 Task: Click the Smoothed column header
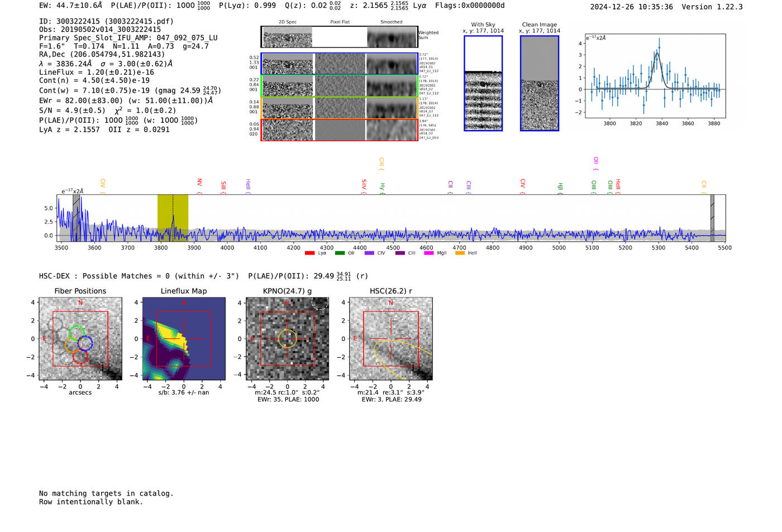point(392,22)
